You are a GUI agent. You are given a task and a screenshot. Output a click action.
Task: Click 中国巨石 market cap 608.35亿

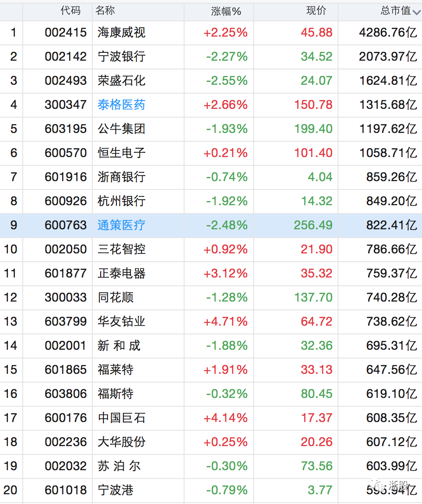click(391, 418)
